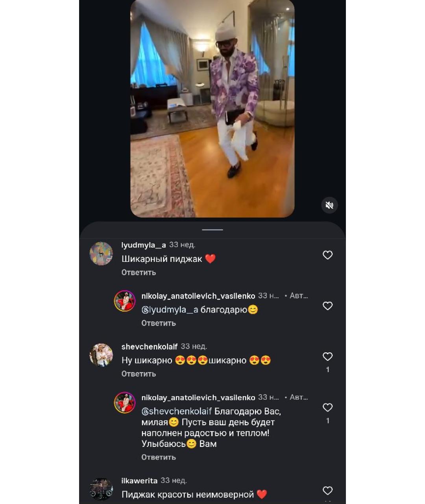Open the @lyudmyla__a mention in the reply
The height and width of the screenshot is (504, 425).
170,310
